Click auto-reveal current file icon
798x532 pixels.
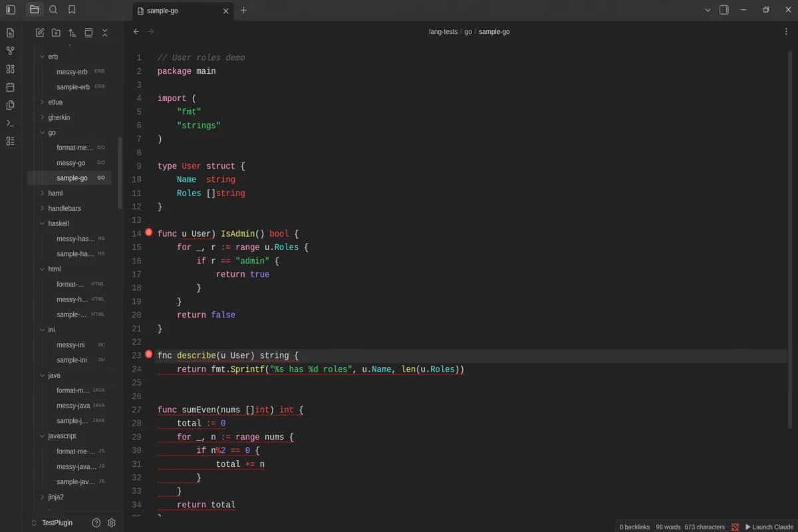(88, 33)
